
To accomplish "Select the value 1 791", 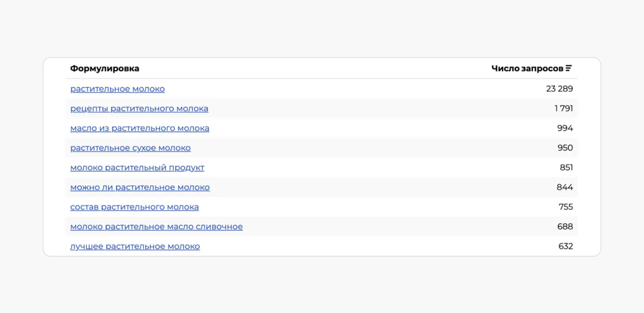I will point(563,109).
